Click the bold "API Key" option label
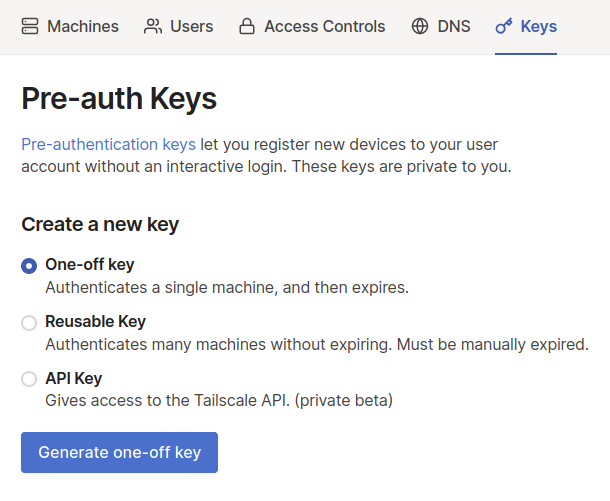The width and height of the screenshot is (610, 501). coord(73,379)
